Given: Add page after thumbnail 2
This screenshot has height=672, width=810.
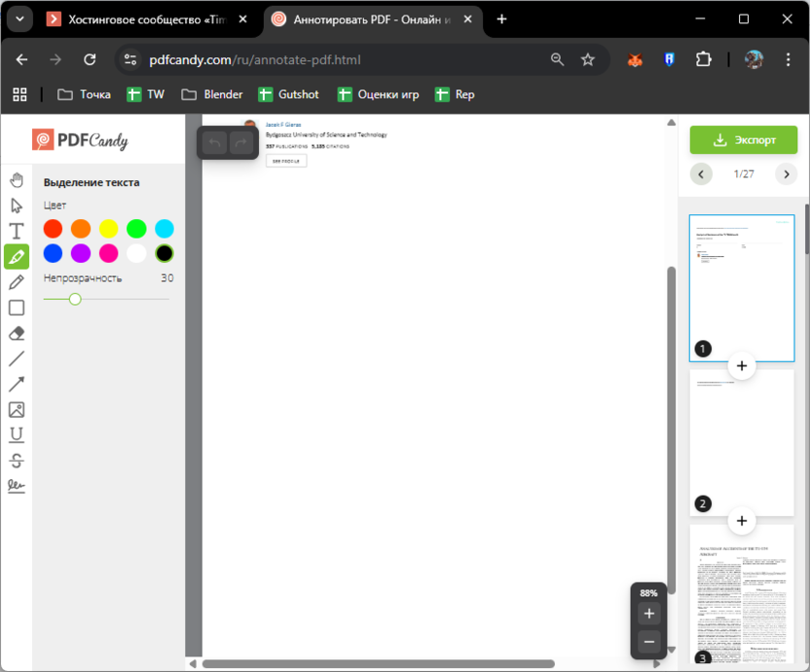Looking at the screenshot, I should pos(742,520).
